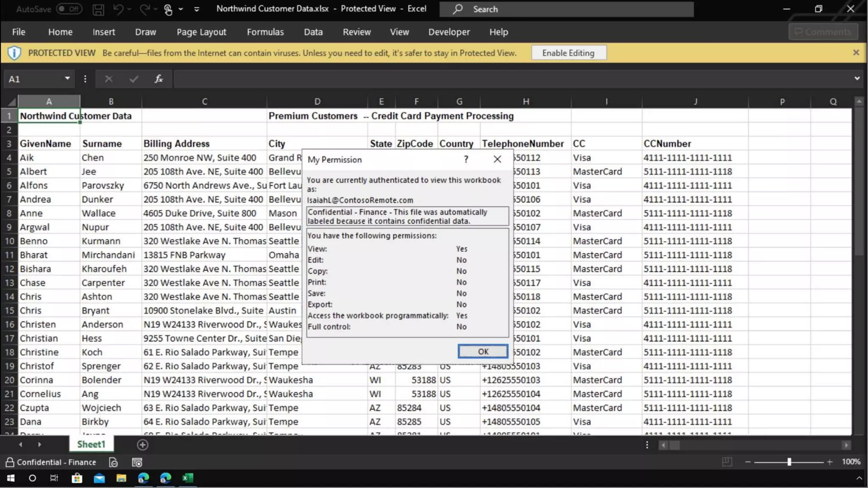868x488 pixels.
Task: Expand the Name Box dropdown
Action: [x=67, y=78]
